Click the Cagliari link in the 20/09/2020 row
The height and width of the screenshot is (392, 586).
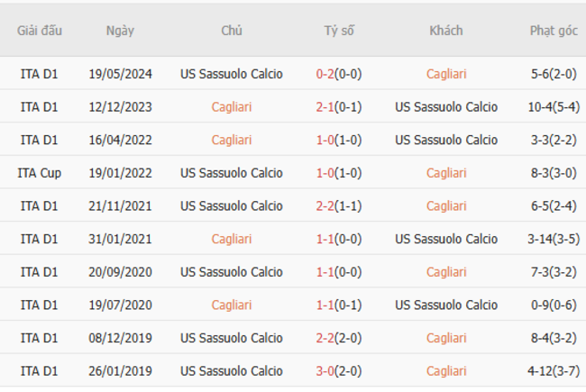(x=446, y=271)
